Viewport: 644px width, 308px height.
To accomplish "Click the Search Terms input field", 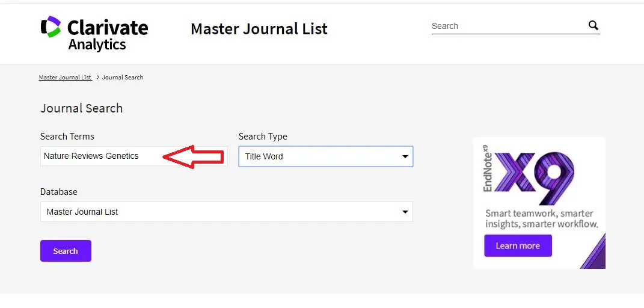I will 134,156.
